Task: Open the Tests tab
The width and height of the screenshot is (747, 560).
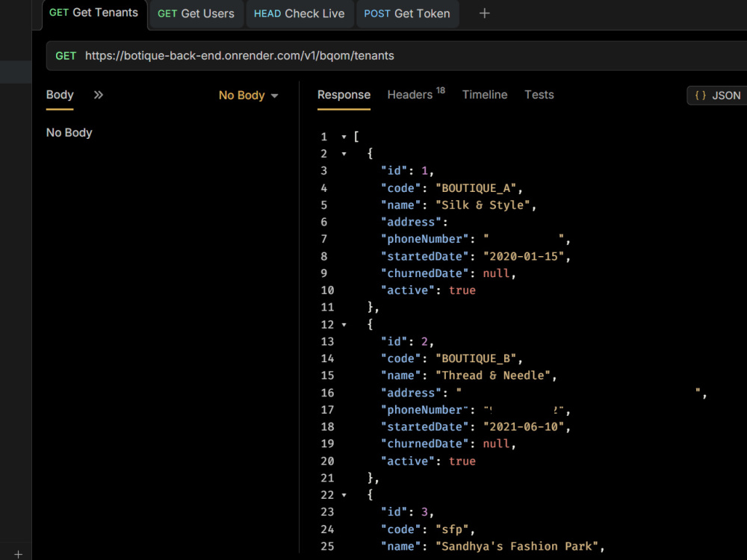Action: coord(539,95)
